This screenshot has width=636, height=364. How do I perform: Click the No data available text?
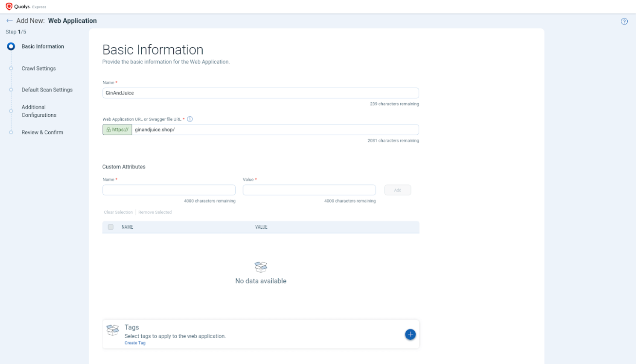click(x=261, y=281)
